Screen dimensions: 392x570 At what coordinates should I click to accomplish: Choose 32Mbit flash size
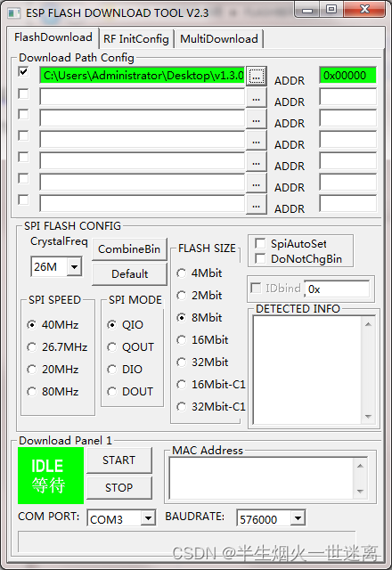(x=182, y=362)
